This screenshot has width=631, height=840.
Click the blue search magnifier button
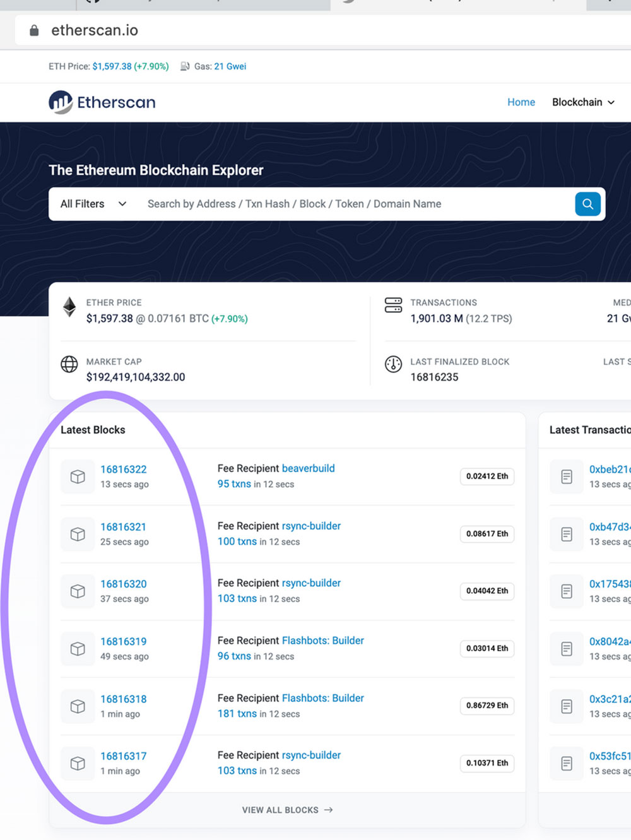click(x=587, y=204)
